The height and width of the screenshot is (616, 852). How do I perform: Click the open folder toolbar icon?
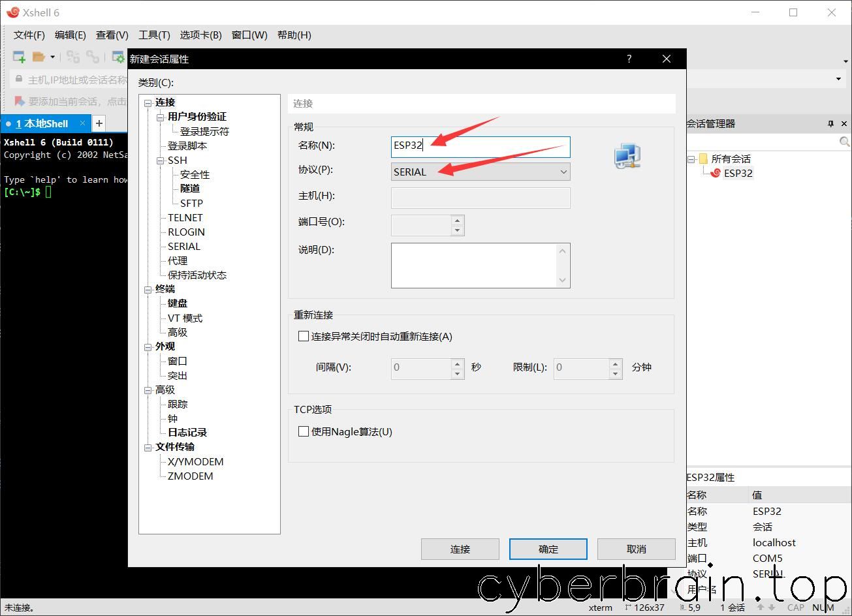pos(39,57)
